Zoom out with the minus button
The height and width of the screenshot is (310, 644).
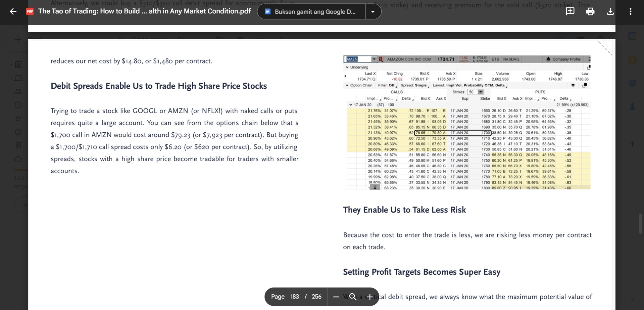click(336, 297)
